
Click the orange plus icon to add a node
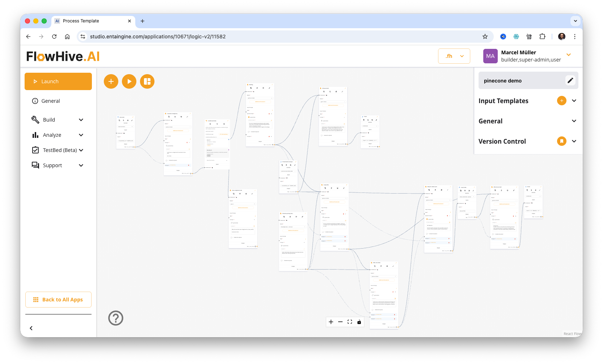point(111,81)
